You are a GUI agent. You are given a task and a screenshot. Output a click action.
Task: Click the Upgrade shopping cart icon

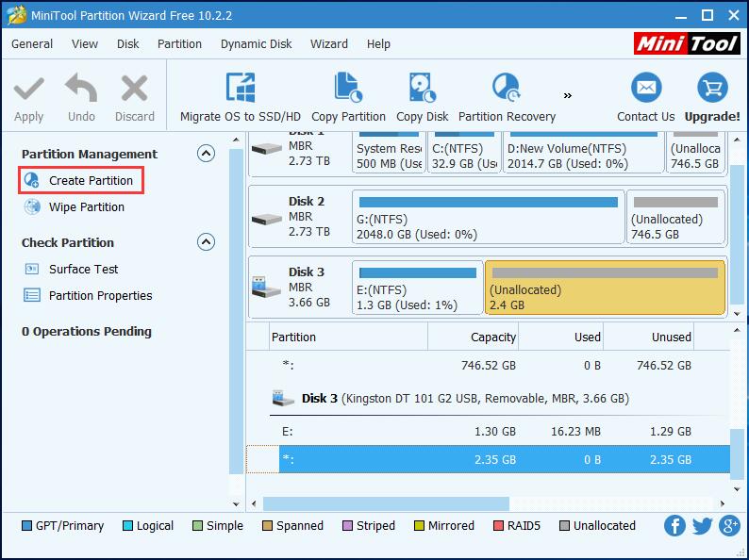(712, 88)
